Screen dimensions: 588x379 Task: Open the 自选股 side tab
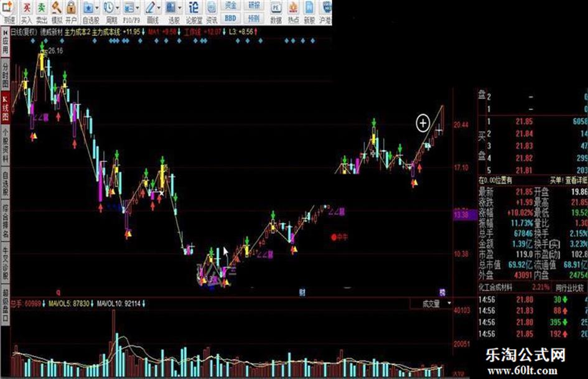tap(5, 184)
